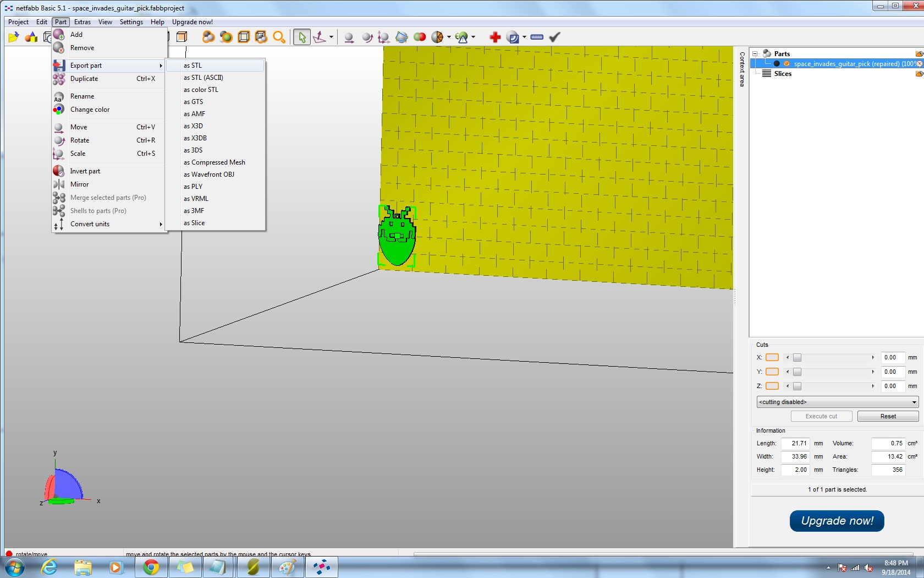Screen dimensions: 924x578
Task: Choose export as STL
Action: tap(216, 66)
